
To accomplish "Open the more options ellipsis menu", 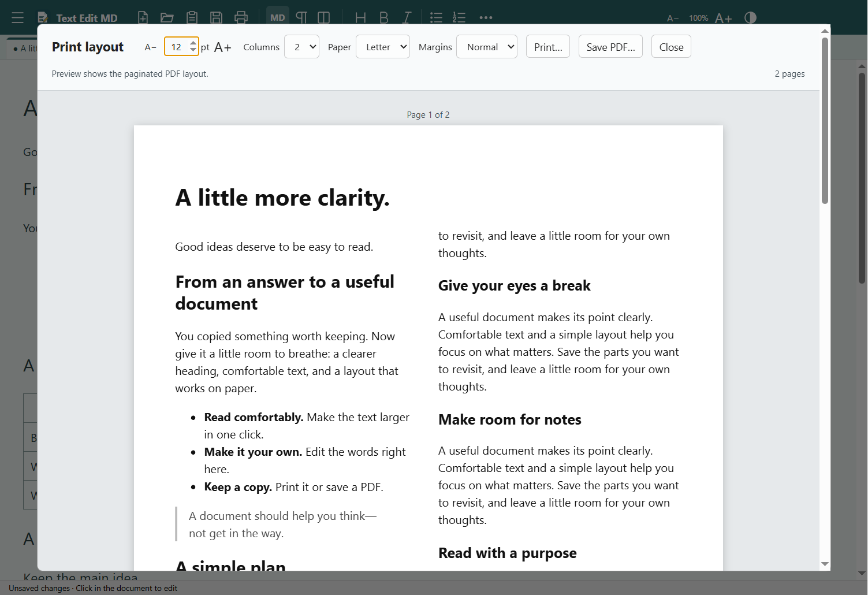I will (x=486, y=18).
